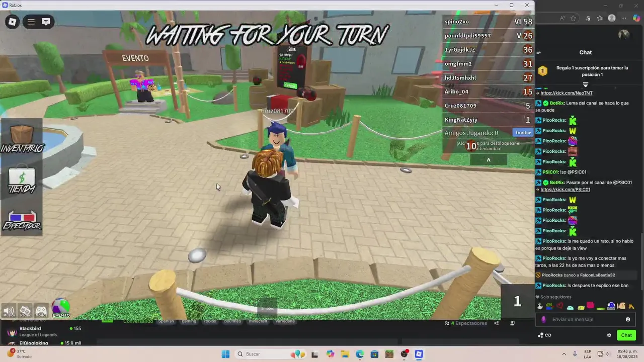Open the Roblox hamburger menu
Viewport: 644px width, 362px height.
[31, 22]
